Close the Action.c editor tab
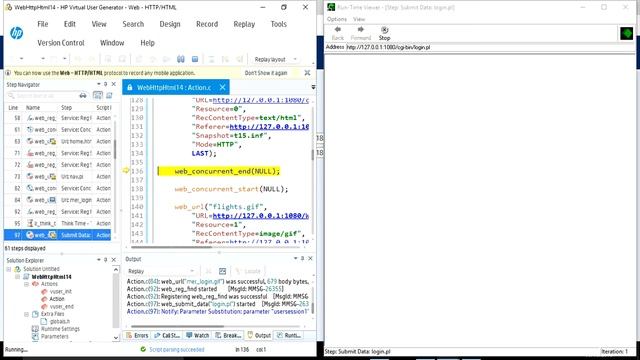The height and width of the screenshot is (360, 640). (222, 87)
